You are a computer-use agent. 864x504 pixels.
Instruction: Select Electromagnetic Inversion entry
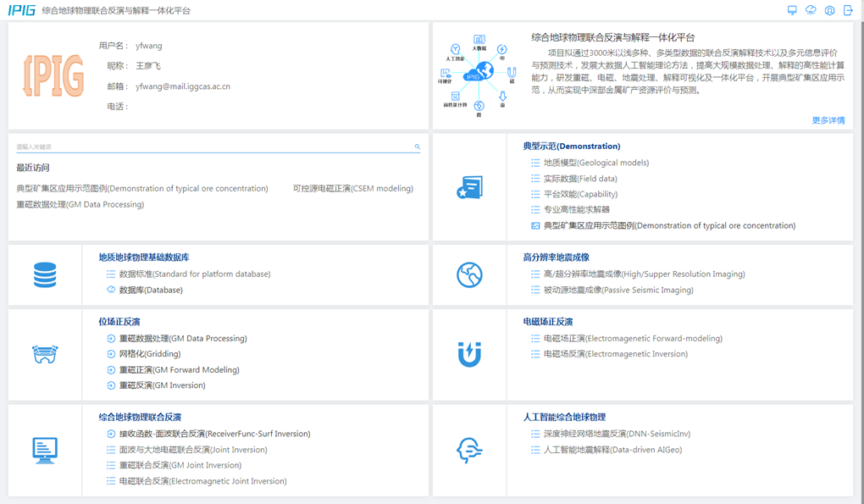coord(615,354)
